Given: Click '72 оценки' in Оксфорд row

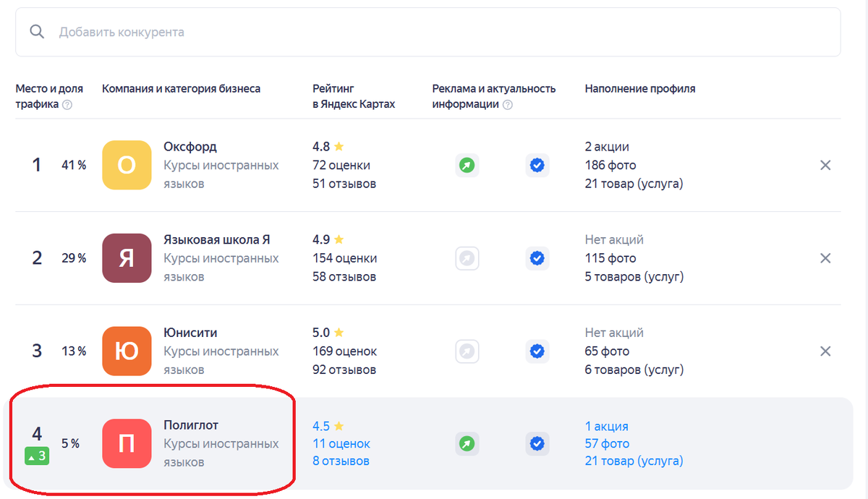Looking at the screenshot, I should [x=341, y=165].
